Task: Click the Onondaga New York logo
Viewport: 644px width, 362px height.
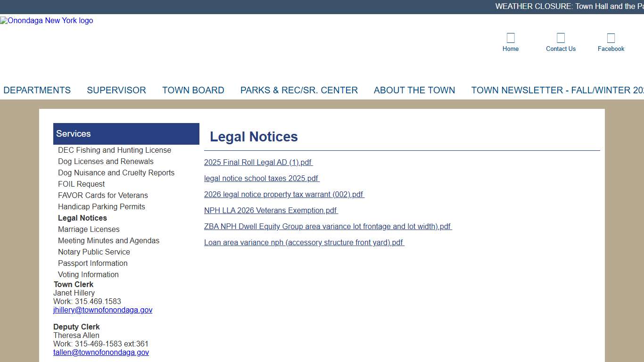Action: [x=46, y=20]
